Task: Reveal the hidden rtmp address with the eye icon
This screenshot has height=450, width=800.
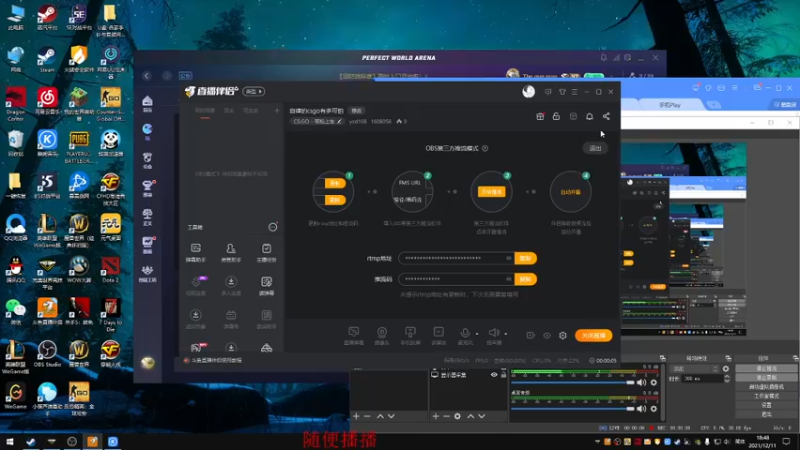Action: coord(509,258)
